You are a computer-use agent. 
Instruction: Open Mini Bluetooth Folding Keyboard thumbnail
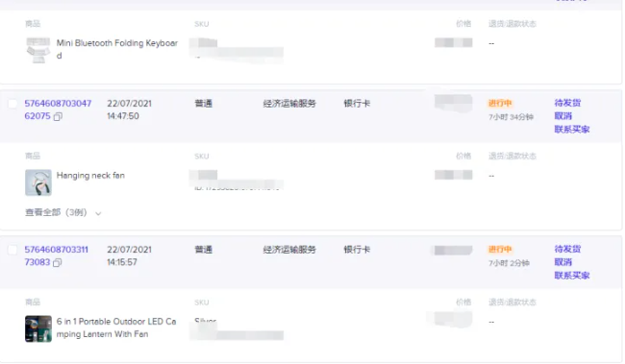pos(38,50)
